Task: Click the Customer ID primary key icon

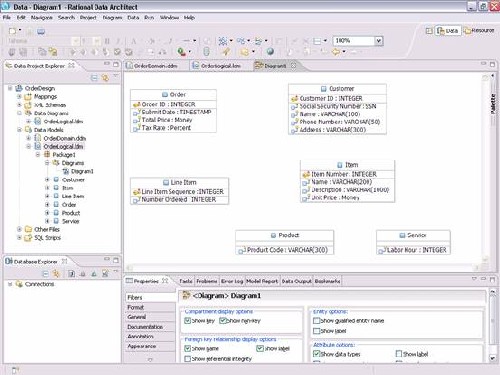Action: [294, 99]
